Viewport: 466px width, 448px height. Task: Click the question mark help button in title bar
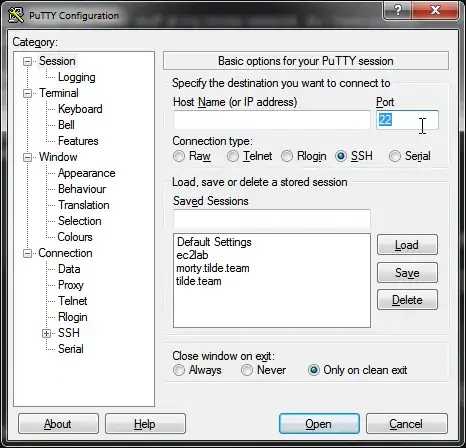pos(397,10)
